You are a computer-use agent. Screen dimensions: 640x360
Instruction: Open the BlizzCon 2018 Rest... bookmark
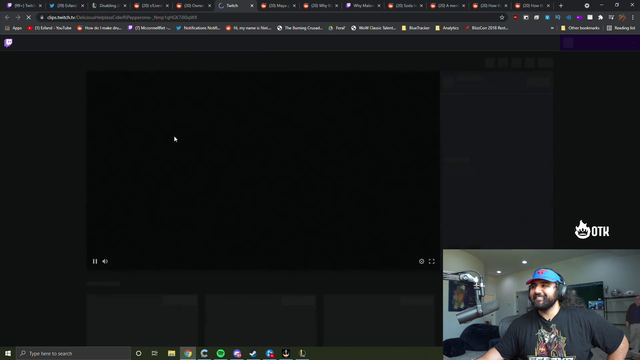[x=486, y=28]
